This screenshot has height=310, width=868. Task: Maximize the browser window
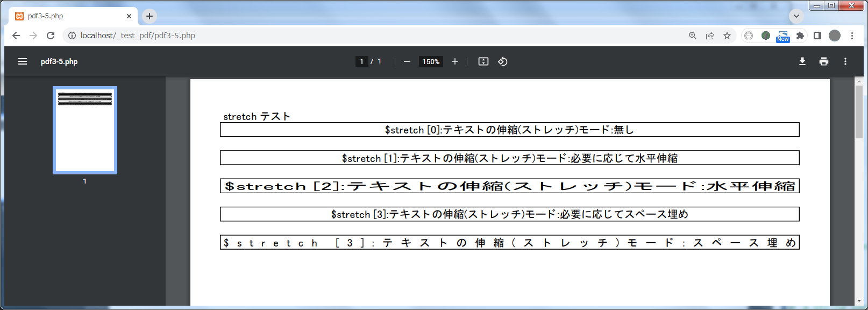tap(831, 5)
